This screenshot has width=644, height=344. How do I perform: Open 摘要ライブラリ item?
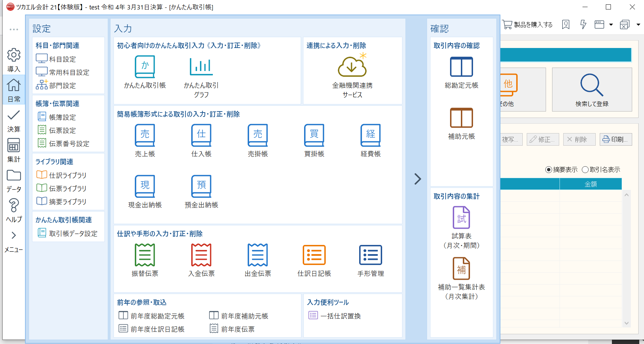click(x=61, y=201)
